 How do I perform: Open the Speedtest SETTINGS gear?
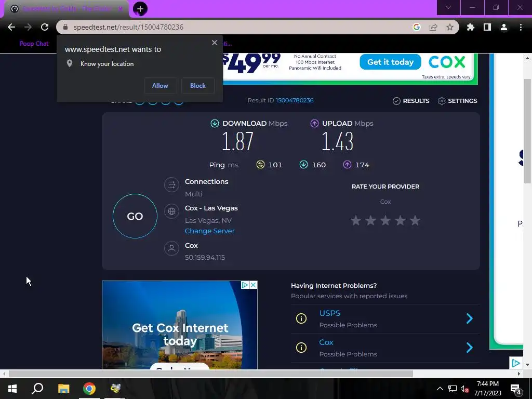pyautogui.click(x=457, y=101)
